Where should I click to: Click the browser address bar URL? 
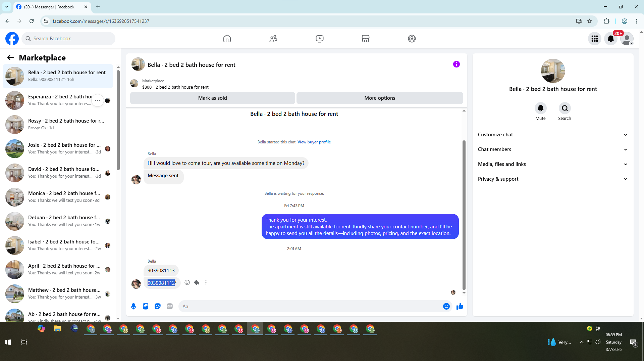click(x=101, y=21)
